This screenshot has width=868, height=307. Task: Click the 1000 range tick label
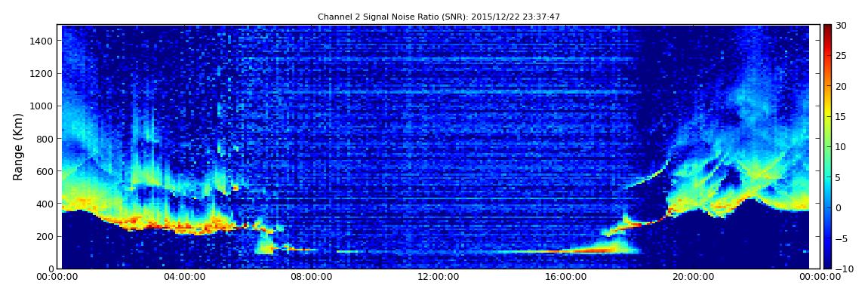pyautogui.click(x=42, y=106)
